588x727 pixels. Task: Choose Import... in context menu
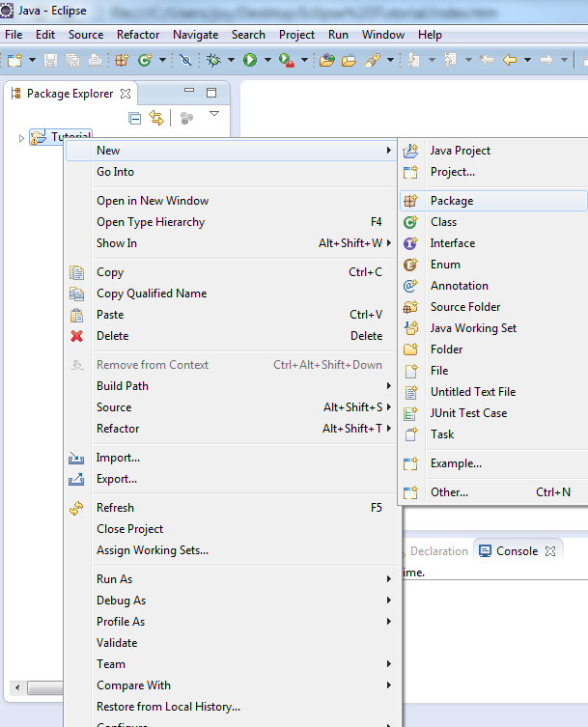click(232, 458)
